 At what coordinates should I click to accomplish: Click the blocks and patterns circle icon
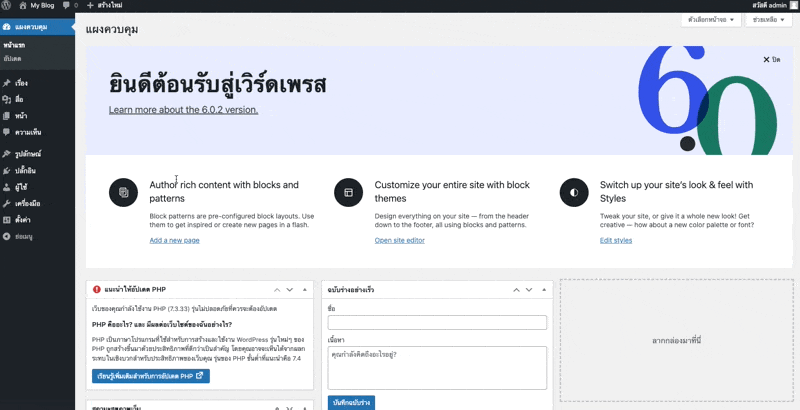coord(123,192)
